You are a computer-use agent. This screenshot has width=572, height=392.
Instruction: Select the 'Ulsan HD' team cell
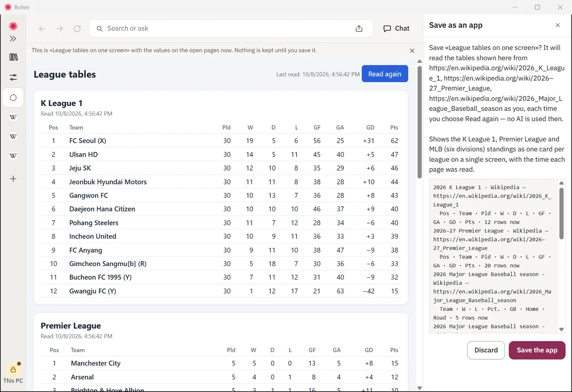pyautogui.click(x=84, y=154)
